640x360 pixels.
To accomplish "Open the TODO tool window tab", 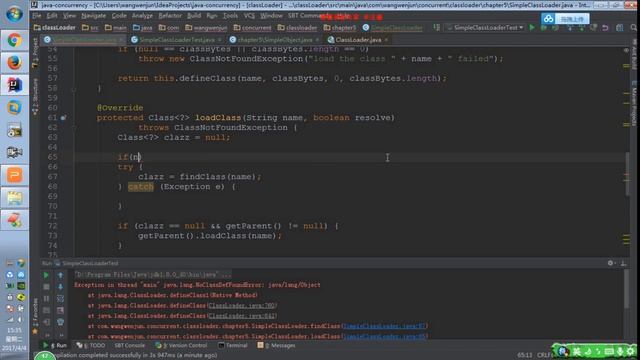I will click(x=91, y=345).
